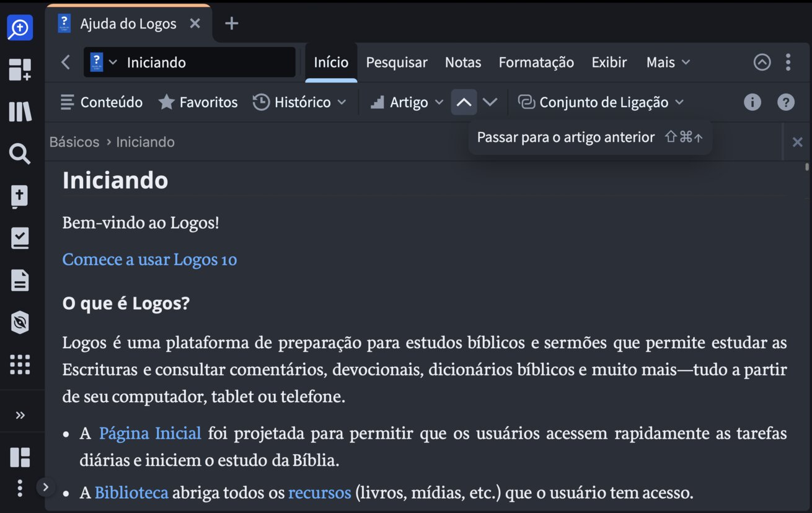Close the Ajuda do Logos tab

[x=195, y=24]
